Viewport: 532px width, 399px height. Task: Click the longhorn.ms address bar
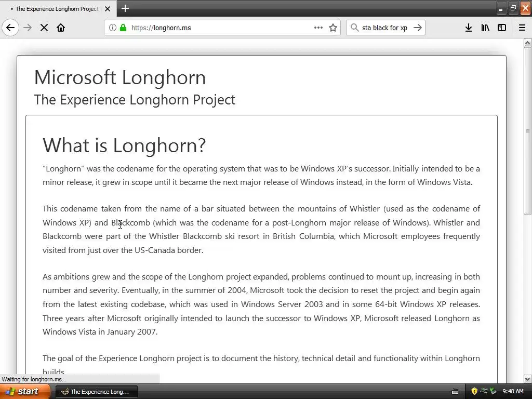point(222,28)
